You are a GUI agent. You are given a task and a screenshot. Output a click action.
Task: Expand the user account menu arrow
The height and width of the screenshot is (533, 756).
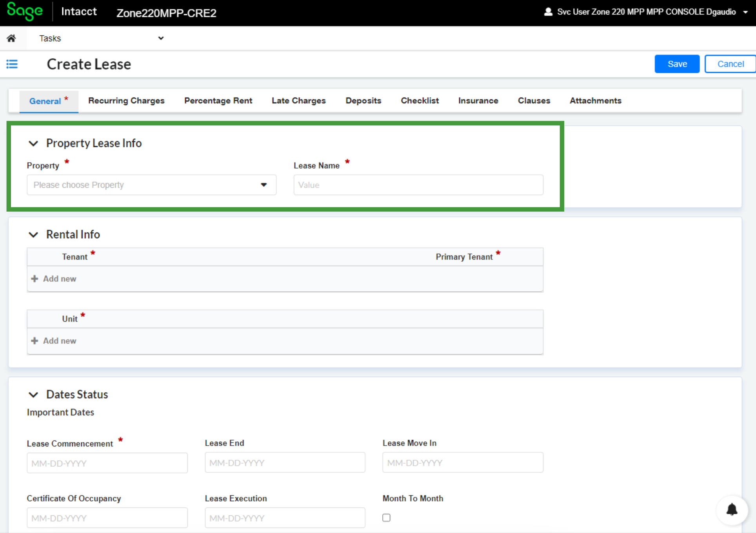pos(745,12)
